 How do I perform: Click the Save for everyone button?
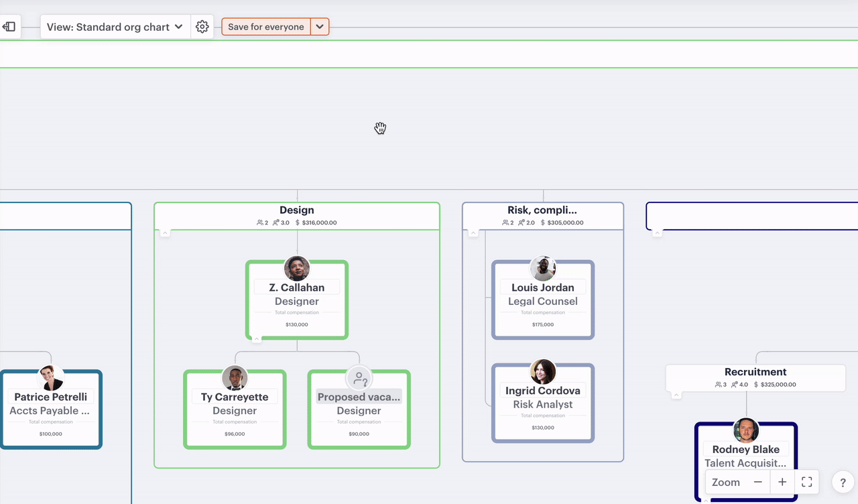[266, 27]
